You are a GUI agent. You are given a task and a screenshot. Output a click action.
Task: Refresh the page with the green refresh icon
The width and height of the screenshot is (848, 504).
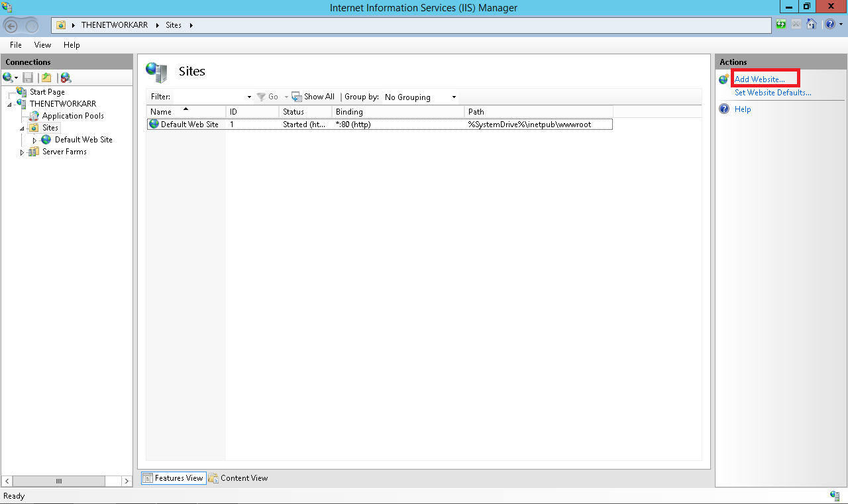click(x=782, y=25)
